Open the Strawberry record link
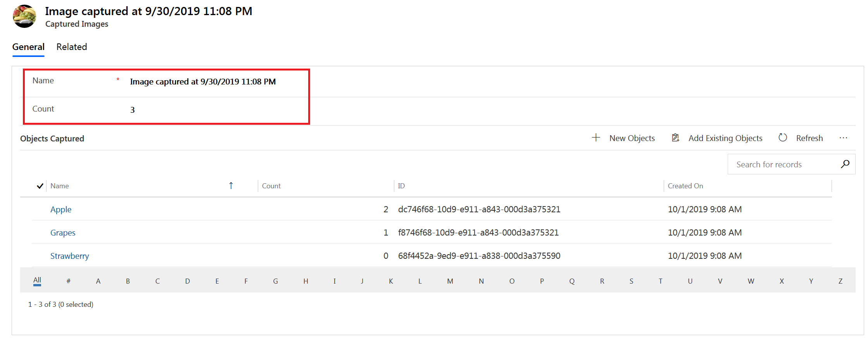The height and width of the screenshot is (339, 868). pyautogui.click(x=70, y=256)
